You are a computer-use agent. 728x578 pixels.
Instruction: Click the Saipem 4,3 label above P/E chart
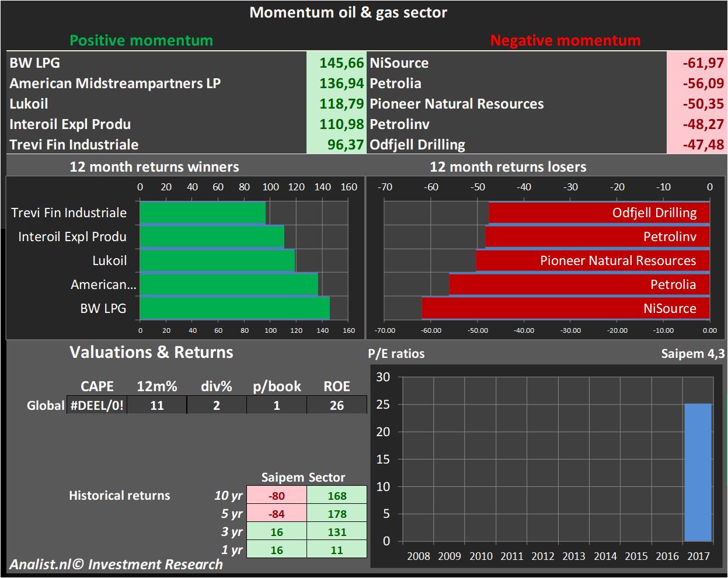(692, 353)
